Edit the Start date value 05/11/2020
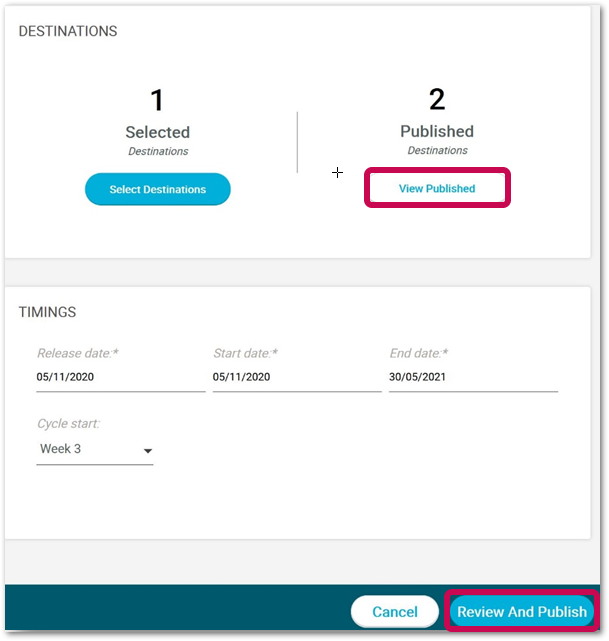Viewport: 609px width, 641px height. [x=297, y=377]
